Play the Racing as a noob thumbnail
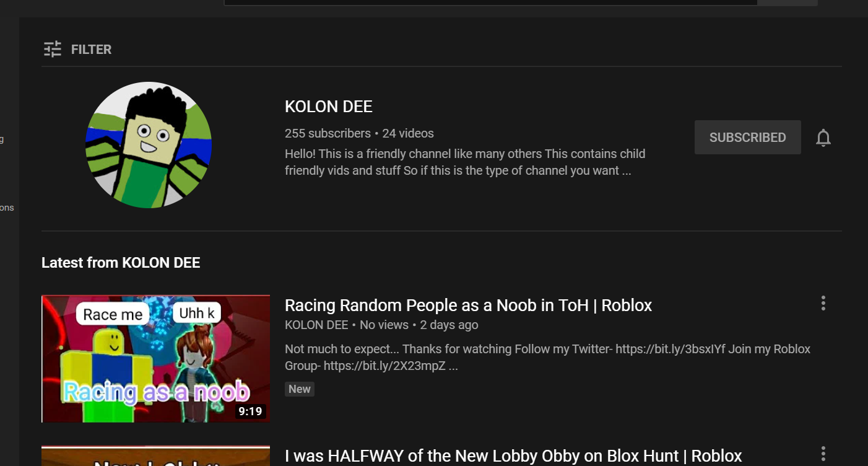Image resolution: width=868 pixels, height=466 pixels. [155, 359]
